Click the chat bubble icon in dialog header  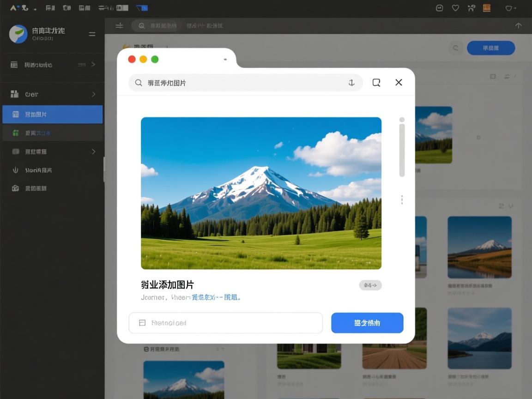[x=376, y=83]
